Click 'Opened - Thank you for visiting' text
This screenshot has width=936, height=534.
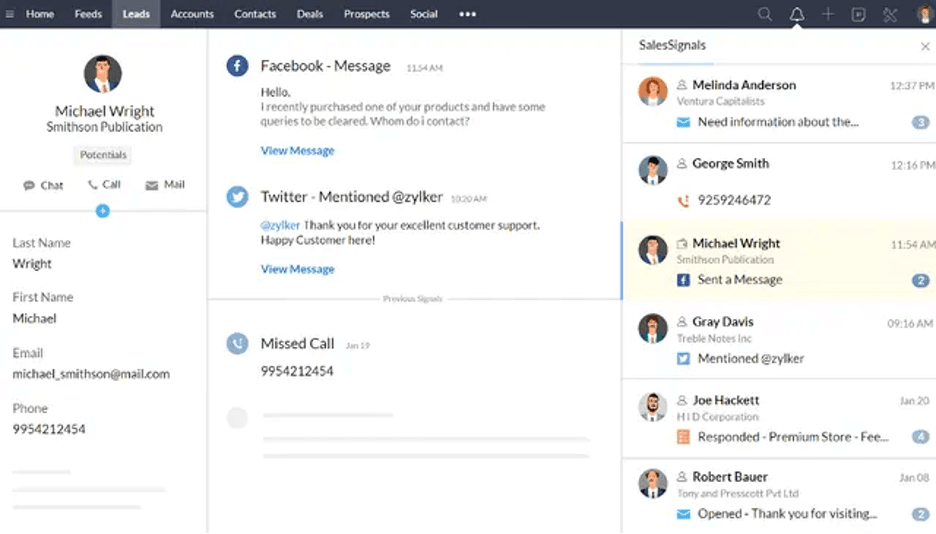(x=787, y=514)
